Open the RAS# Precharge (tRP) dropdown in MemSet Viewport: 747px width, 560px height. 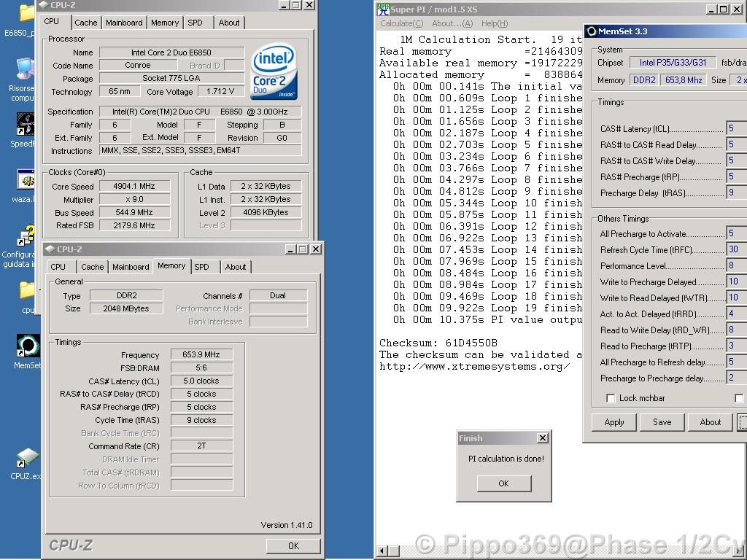[737, 176]
